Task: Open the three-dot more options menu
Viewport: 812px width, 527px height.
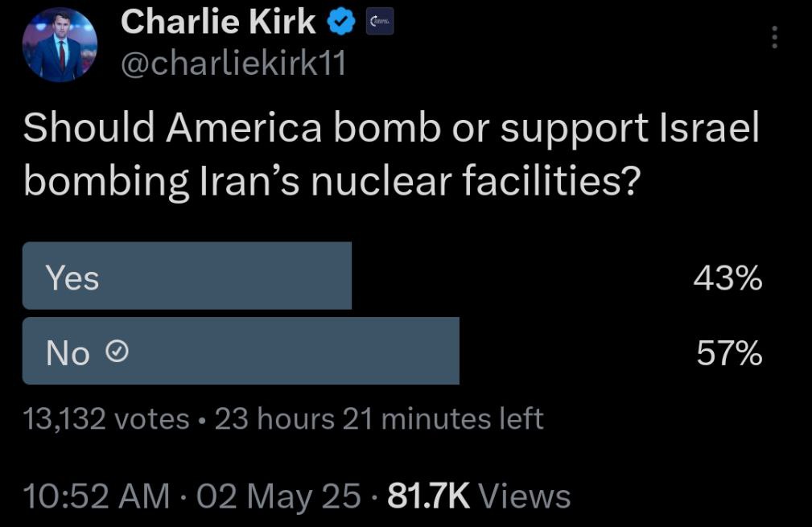Action: pyautogui.click(x=774, y=37)
